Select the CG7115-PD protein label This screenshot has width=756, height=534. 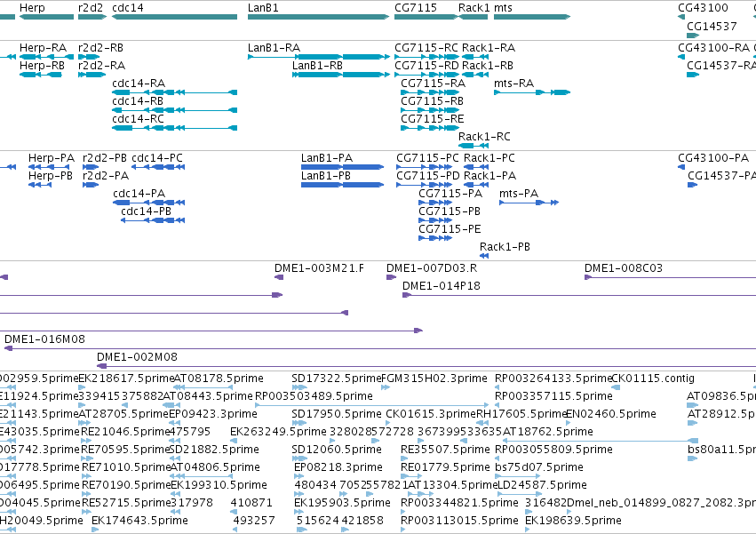click(x=428, y=176)
